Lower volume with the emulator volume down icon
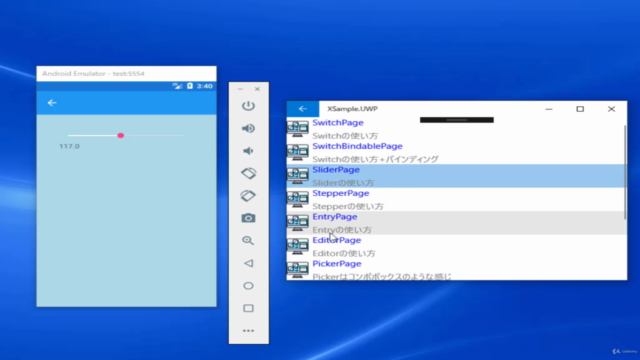Image resolution: width=640 pixels, height=360 pixels. point(248,151)
